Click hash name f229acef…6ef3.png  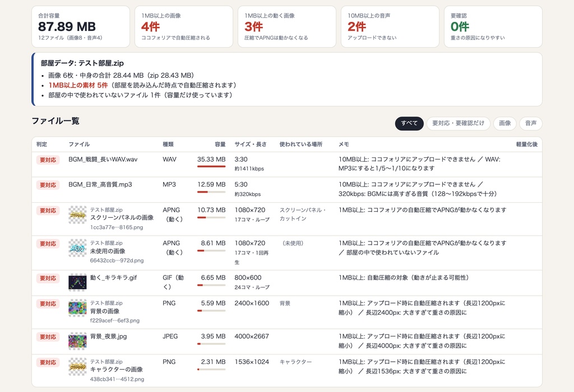(x=114, y=320)
